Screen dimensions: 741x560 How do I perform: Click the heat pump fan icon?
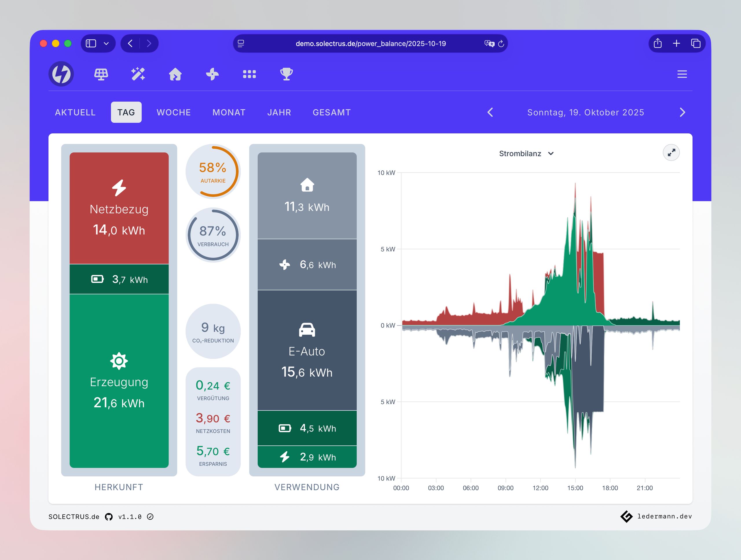212,74
